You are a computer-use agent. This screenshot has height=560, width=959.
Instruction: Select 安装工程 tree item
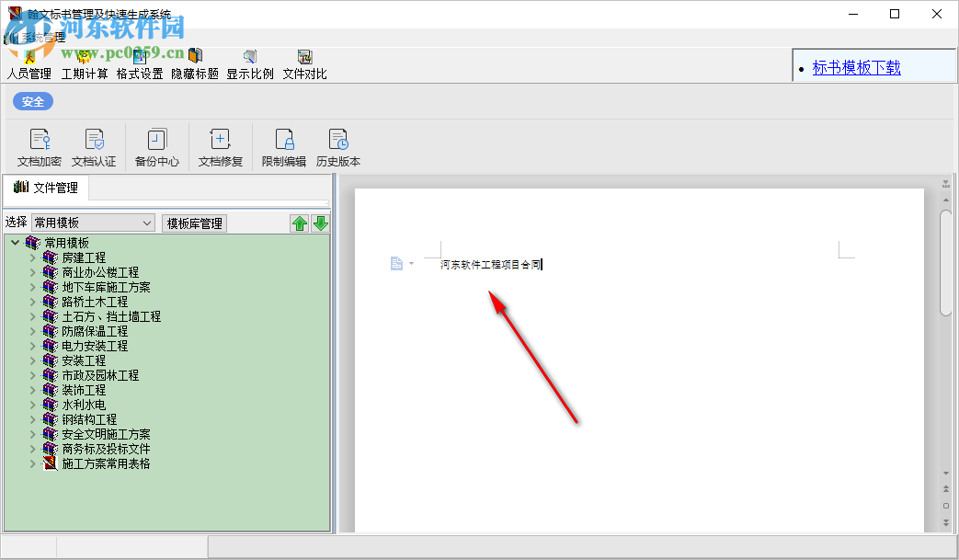coord(84,360)
